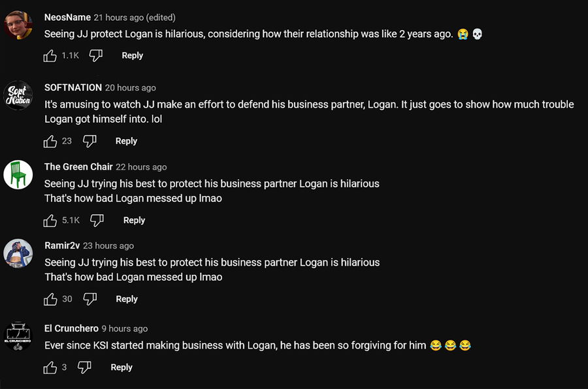Dislike The Green Chair comment
This screenshot has width=588, height=389.
[97, 221]
